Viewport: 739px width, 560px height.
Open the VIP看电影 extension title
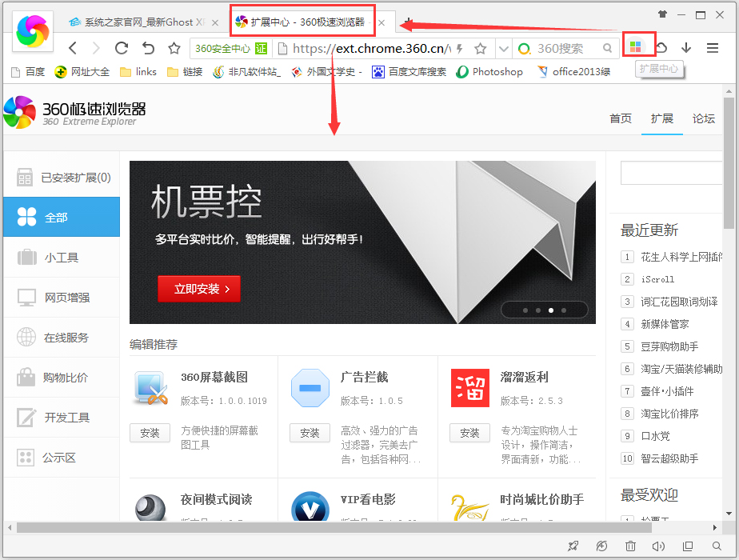coord(368,499)
